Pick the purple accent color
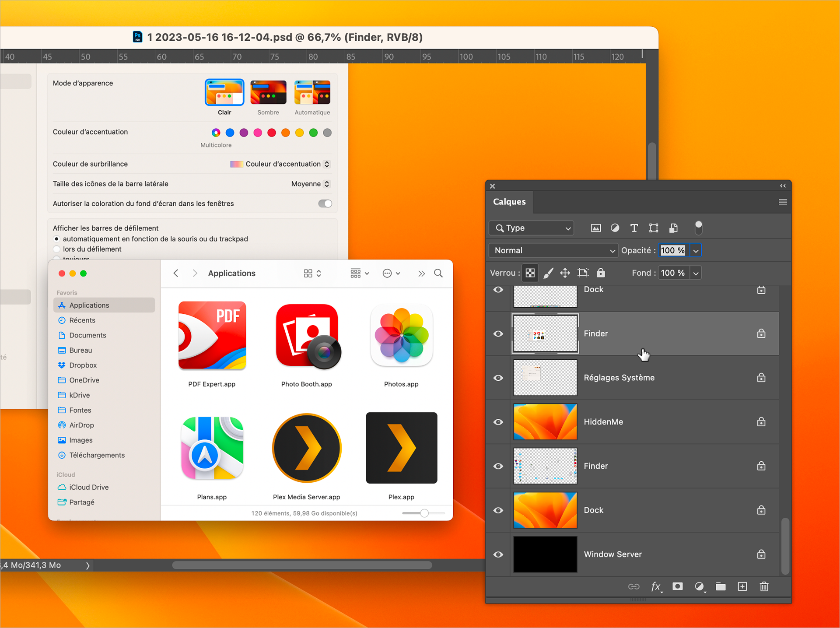The height and width of the screenshot is (628, 840). [x=244, y=133]
